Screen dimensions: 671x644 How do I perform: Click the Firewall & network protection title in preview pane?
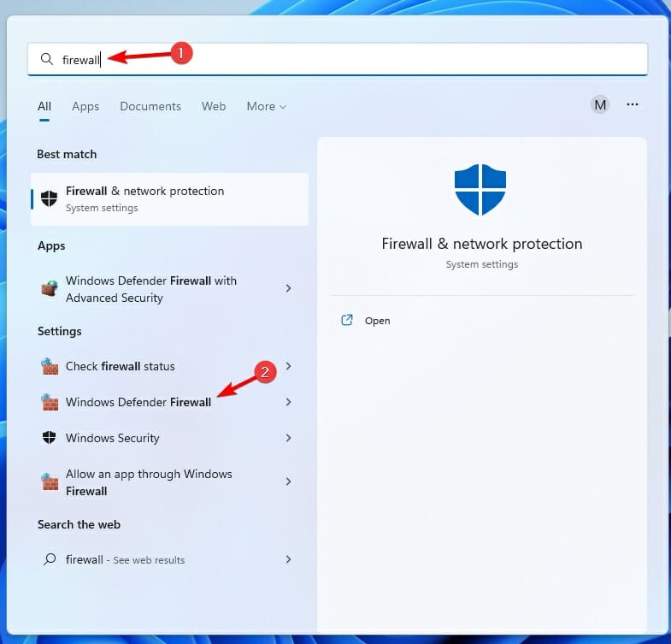[x=482, y=244]
